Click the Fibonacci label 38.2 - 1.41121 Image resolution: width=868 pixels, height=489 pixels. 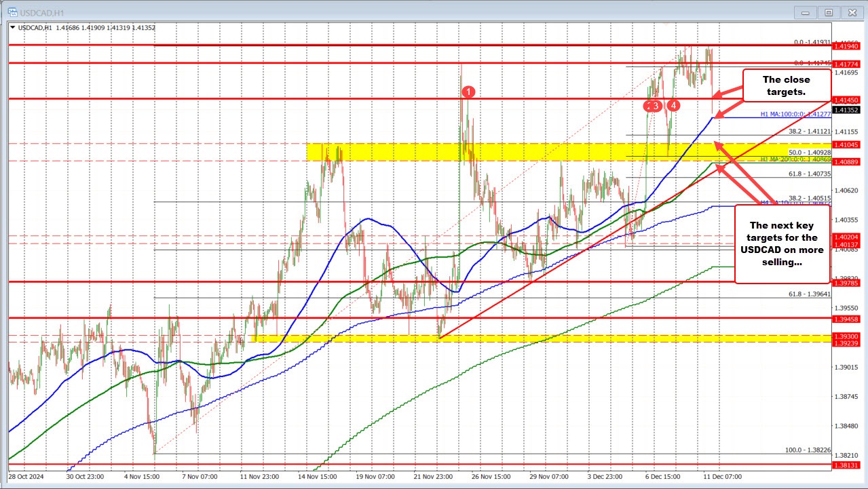(x=810, y=131)
